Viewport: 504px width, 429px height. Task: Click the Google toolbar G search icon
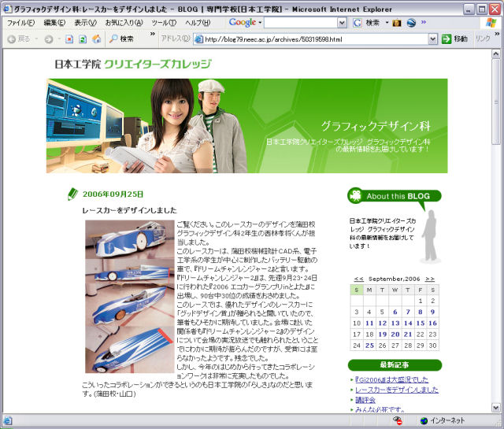(357, 23)
